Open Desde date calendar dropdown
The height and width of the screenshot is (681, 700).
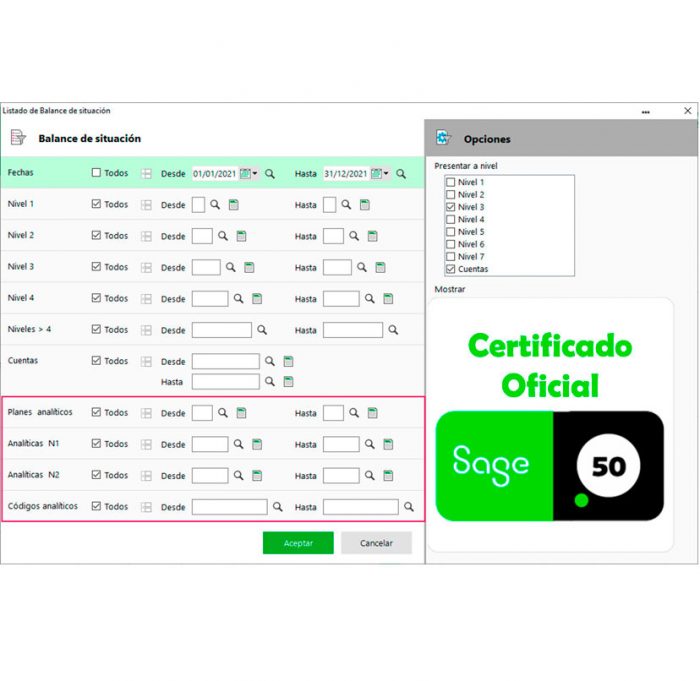tap(249, 173)
